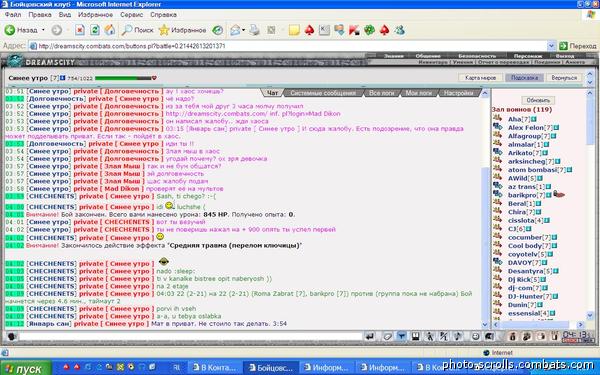Print the page with the printer icon
The image size is (600, 375).
pos(254,30)
